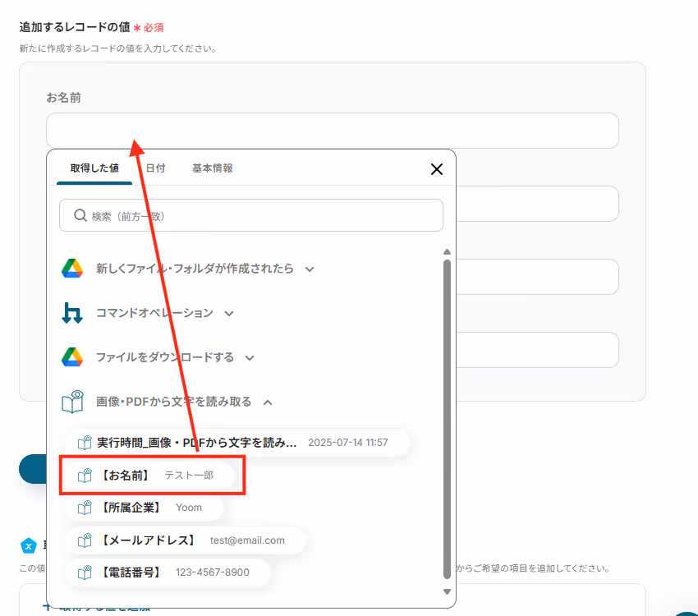Screen dimensions: 698x616
Task: Expand 新しくファイル・フォルダが作成されたら section chevron
Action: click(x=310, y=269)
